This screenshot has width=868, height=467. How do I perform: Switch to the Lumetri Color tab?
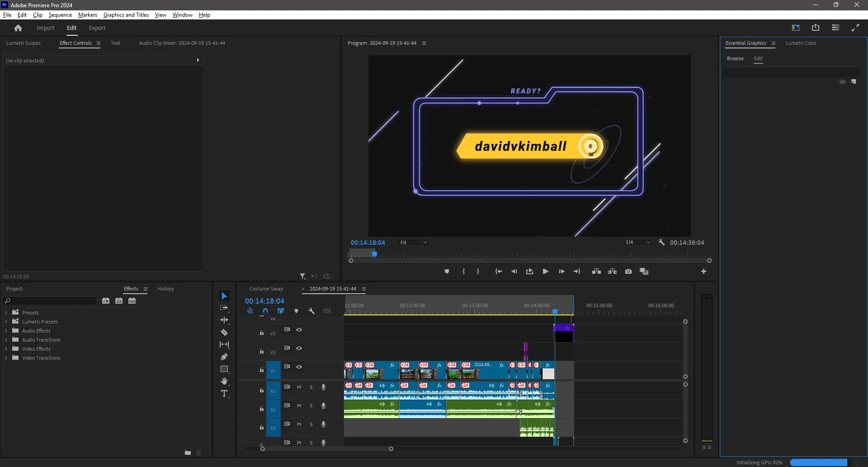[800, 43]
